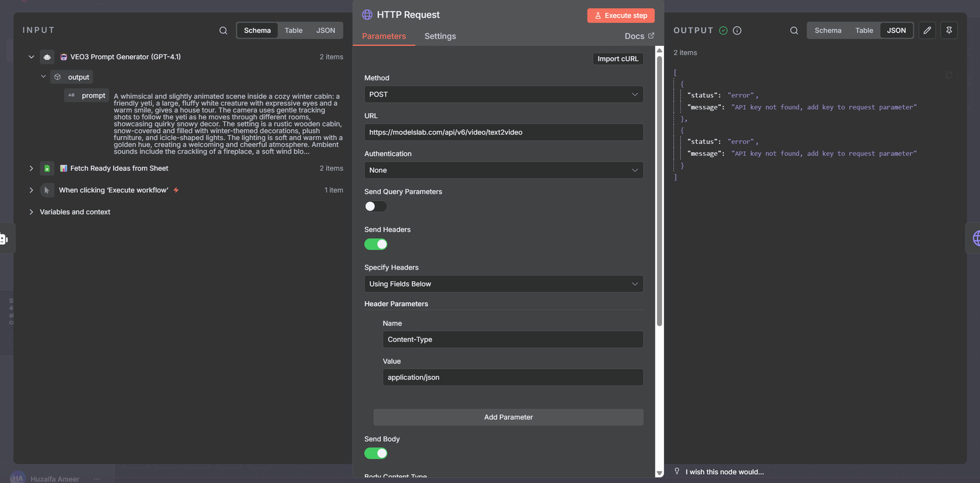
Task: Select INPUT Table view
Action: pyautogui.click(x=293, y=31)
